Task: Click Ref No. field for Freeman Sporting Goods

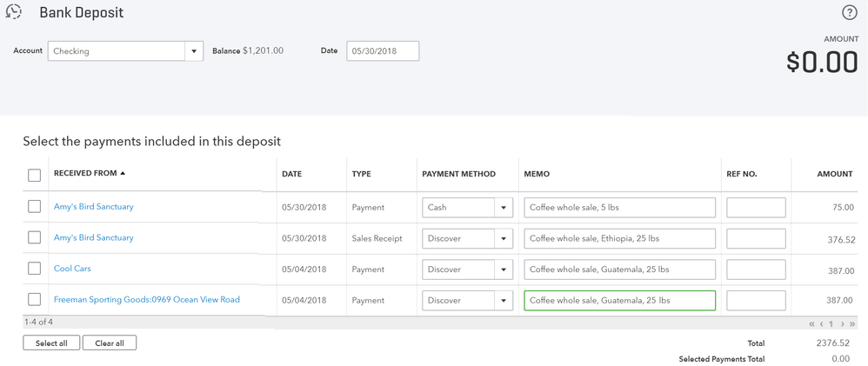Action: tap(756, 301)
